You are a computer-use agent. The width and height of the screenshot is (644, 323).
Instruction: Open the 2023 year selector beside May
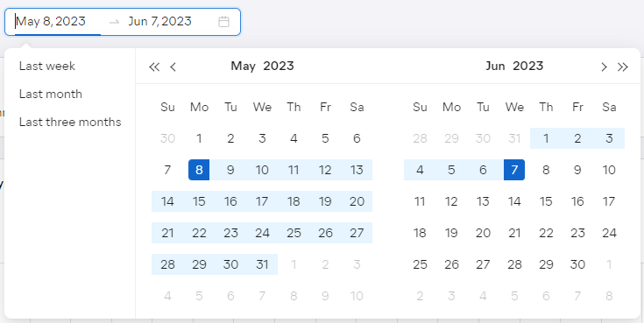tap(279, 66)
